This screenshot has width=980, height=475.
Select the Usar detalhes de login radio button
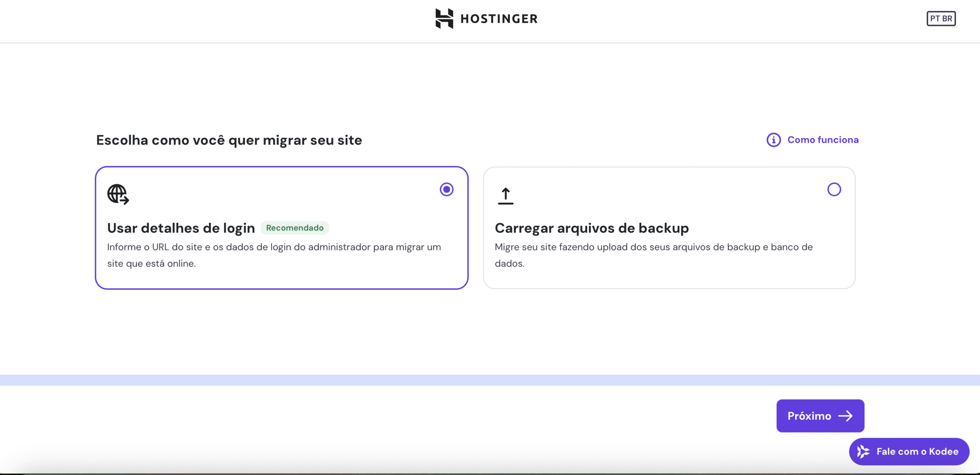coord(446,189)
